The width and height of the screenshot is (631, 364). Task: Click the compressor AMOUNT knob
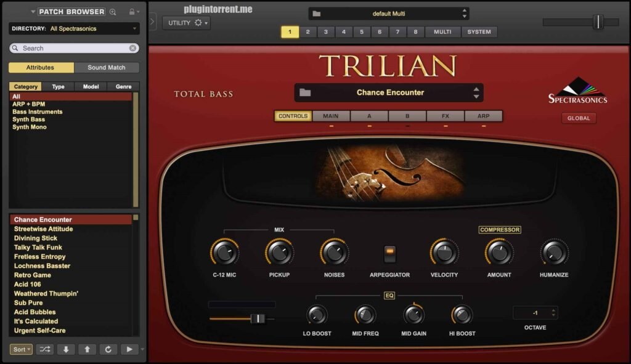499,253
